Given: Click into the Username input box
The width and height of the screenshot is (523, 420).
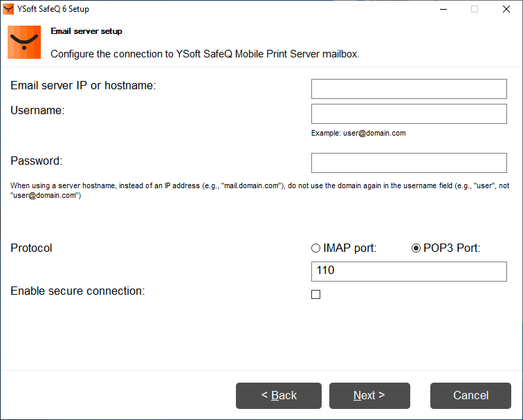Looking at the screenshot, I should 409,113.
